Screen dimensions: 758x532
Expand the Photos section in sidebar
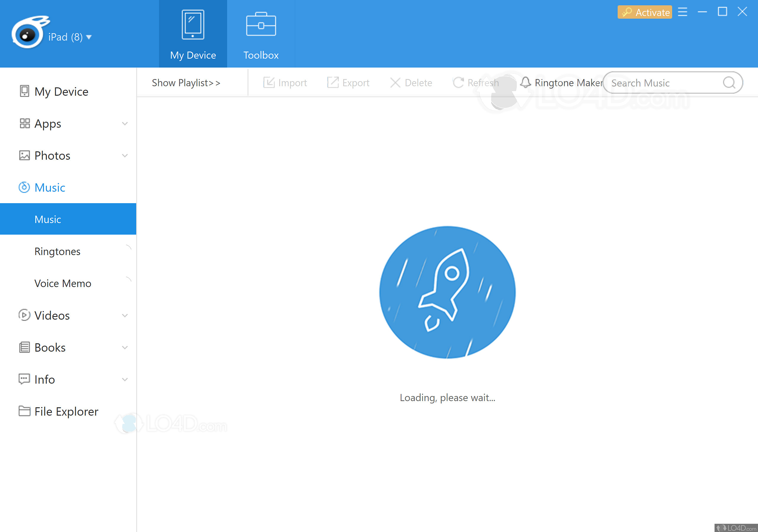tap(126, 156)
